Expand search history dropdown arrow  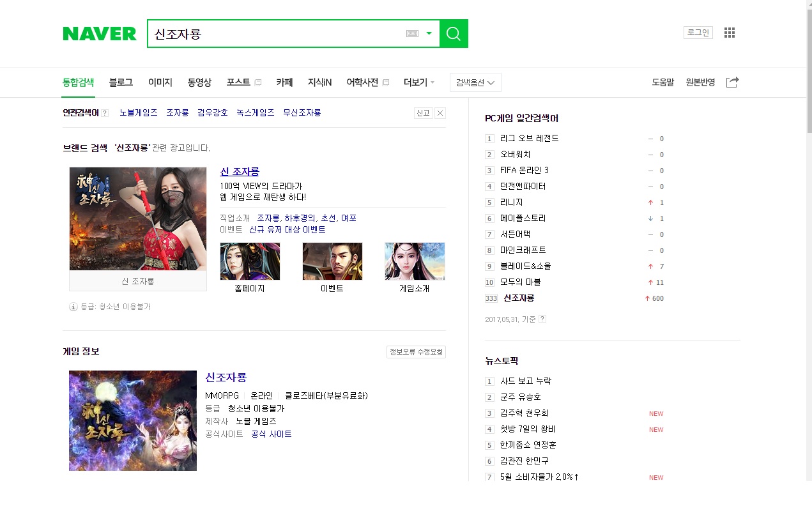tap(429, 33)
